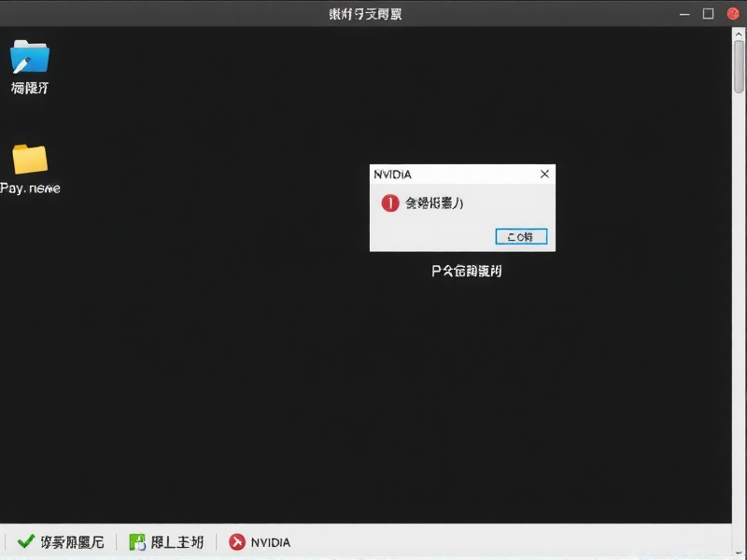This screenshot has width=747, height=560.
Task: Click the minimize button of the main window
Action: pos(684,13)
